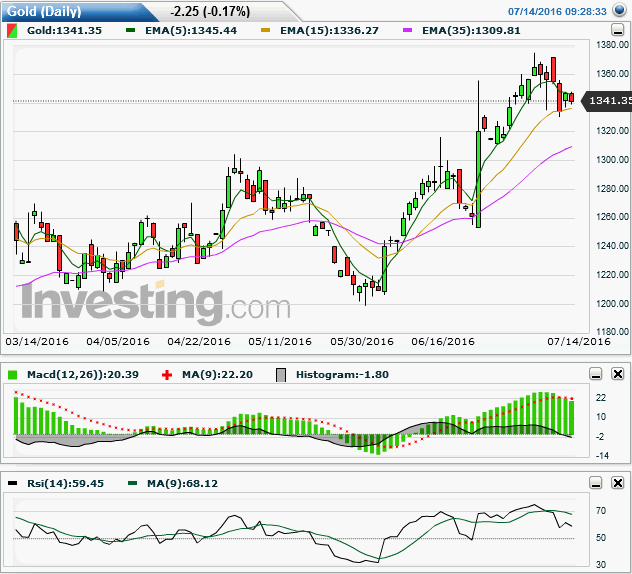Click the MACD 22 axis label
Image resolution: width=632 pixels, height=574 pixels.
pos(601,397)
